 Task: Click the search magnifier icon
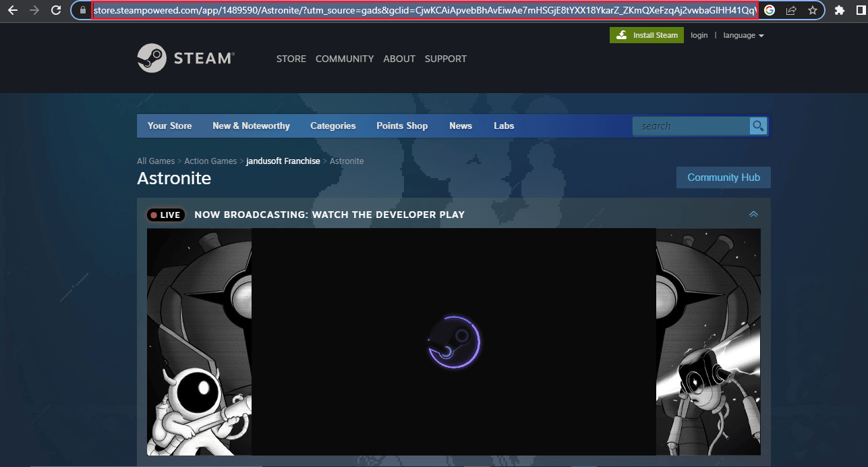758,126
